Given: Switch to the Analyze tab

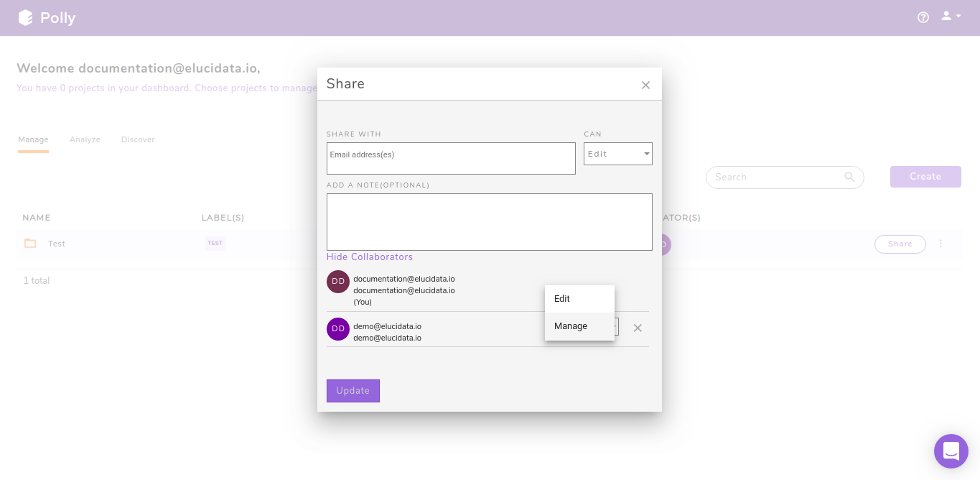Looking at the screenshot, I should 85,139.
